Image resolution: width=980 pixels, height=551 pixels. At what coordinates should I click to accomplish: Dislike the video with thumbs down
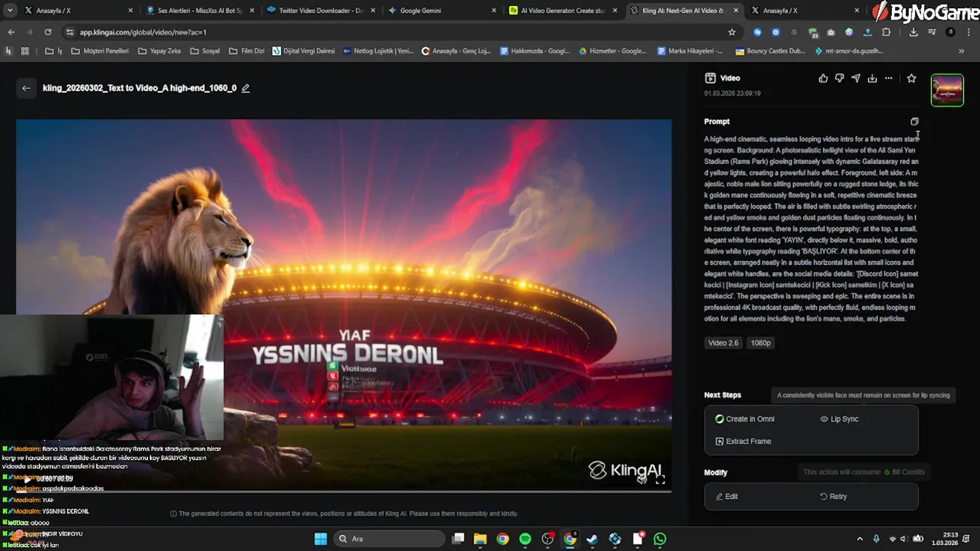[x=839, y=78]
